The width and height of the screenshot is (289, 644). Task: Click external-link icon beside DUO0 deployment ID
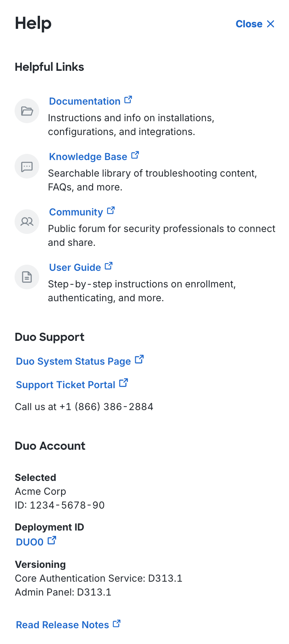pos(52,541)
